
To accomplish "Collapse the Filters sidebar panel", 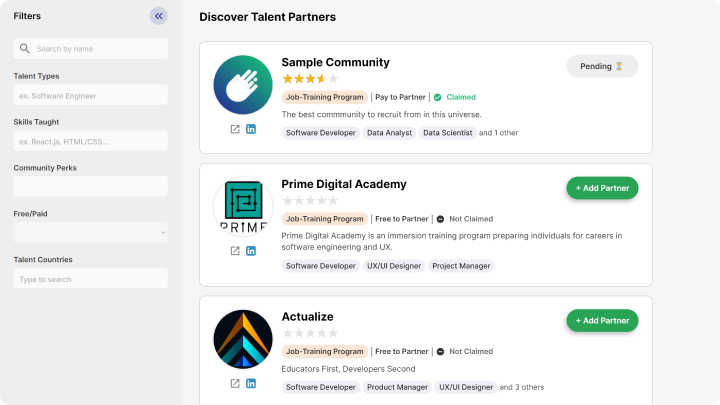I will click(x=158, y=16).
